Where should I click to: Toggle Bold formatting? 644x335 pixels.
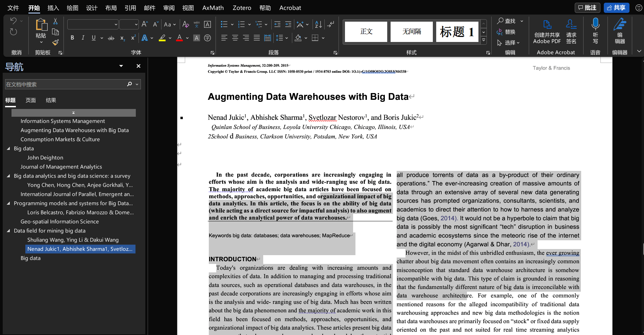click(72, 38)
